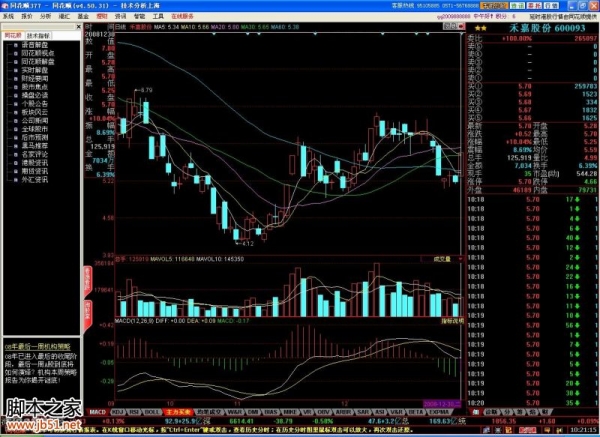Viewport: 600px width, 437px height.
Task: Open the 报价 menu
Action: pos(27,16)
